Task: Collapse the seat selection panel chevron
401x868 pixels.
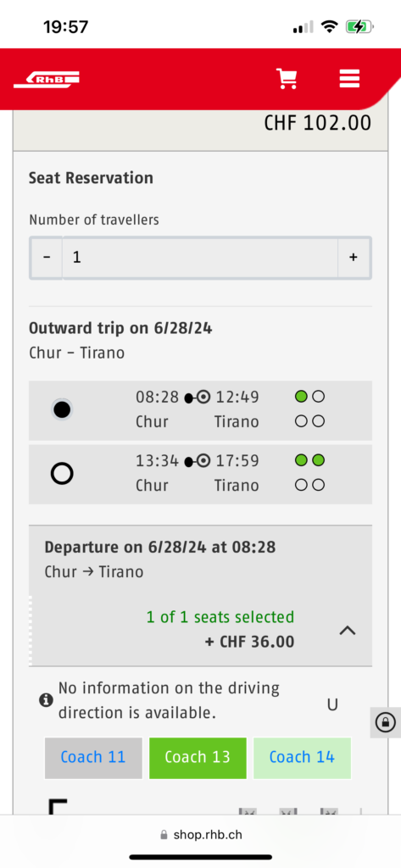Action: click(x=348, y=630)
